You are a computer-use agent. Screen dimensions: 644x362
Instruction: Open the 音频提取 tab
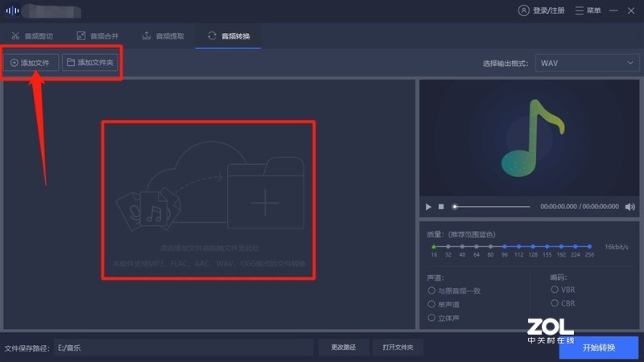[163, 36]
